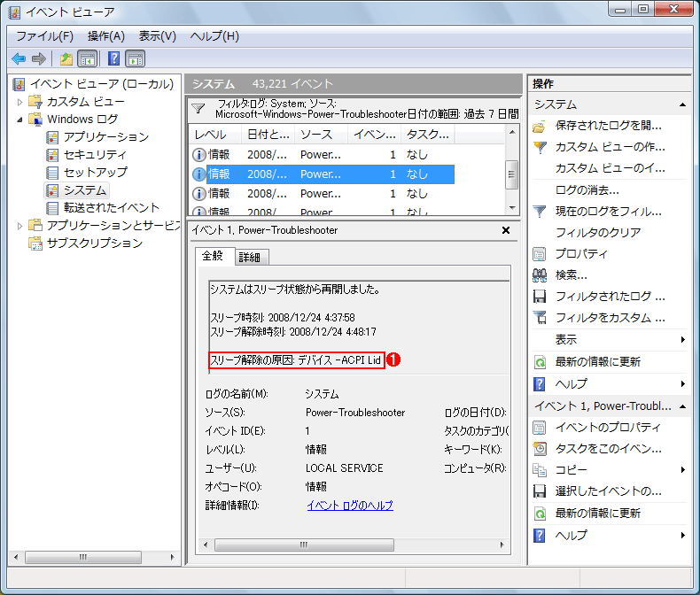
Task: Sort by the レベル column header
Action: [x=215, y=135]
